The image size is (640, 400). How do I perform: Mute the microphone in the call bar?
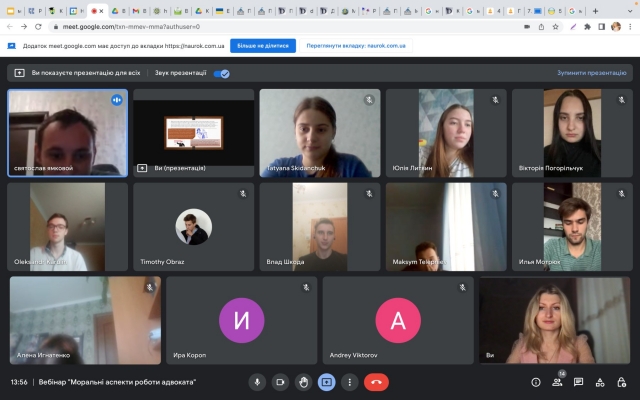coord(257,382)
